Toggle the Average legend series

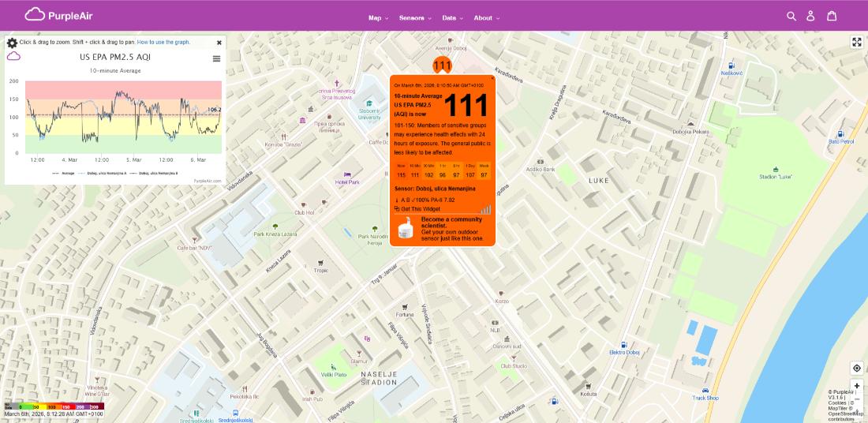[65, 174]
